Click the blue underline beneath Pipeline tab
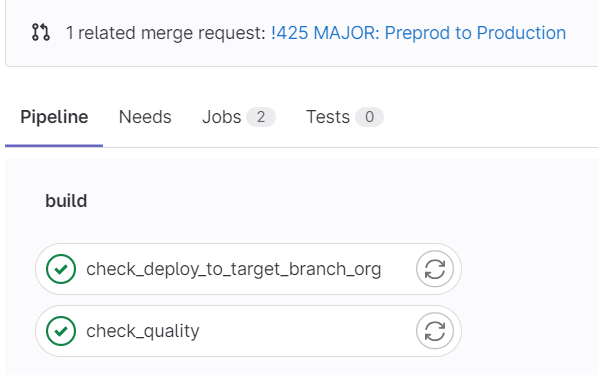Image resolution: width=598 pixels, height=375 pixels. pyautogui.click(x=54, y=146)
